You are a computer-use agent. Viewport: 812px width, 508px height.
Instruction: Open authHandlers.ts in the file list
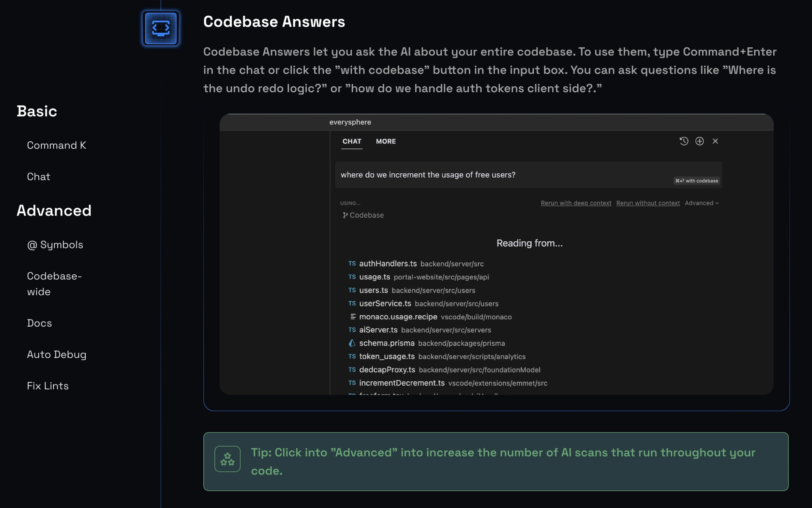388,264
